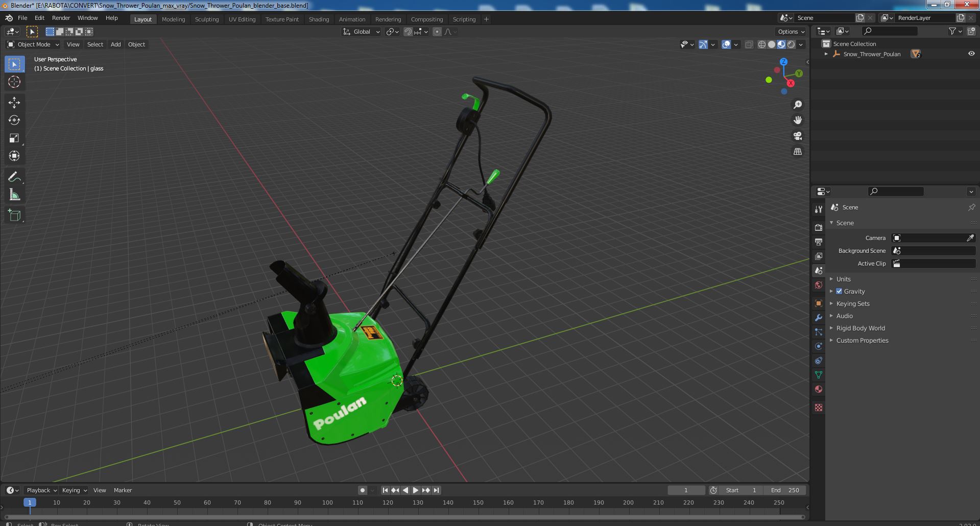The image size is (980, 526).
Task: Switch perspective/orthographic grid icon
Action: pos(798,152)
